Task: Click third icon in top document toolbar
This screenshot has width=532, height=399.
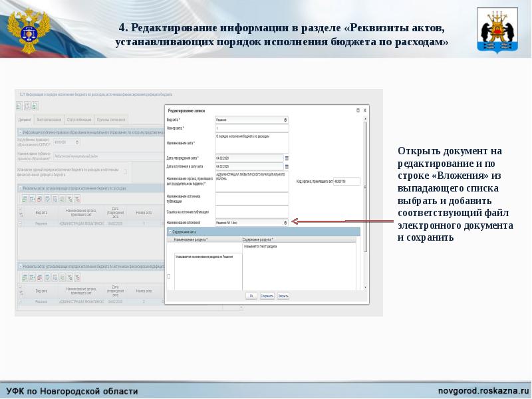Action: pyautogui.click(x=35, y=106)
